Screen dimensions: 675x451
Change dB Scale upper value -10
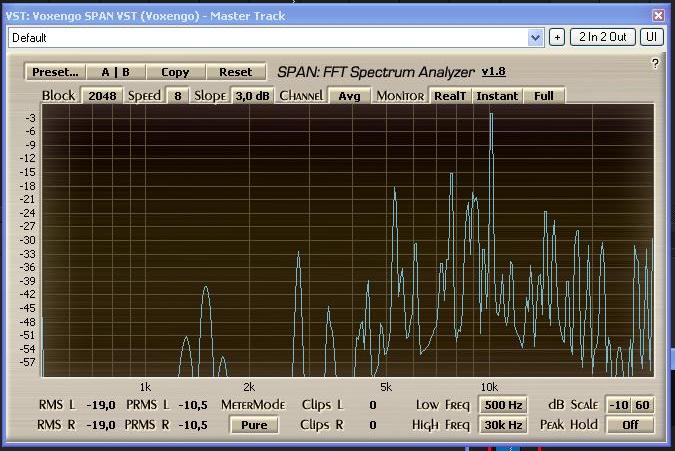[x=619, y=405]
